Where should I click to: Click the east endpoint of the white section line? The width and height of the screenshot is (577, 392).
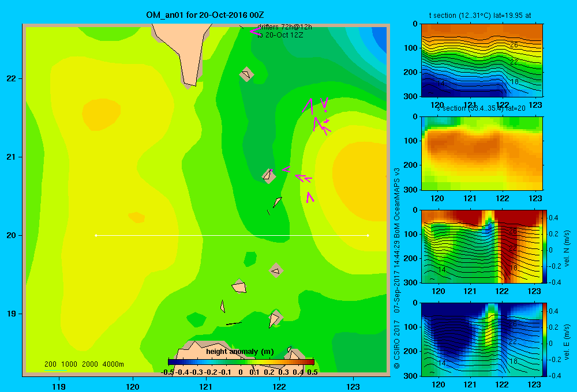point(368,235)
